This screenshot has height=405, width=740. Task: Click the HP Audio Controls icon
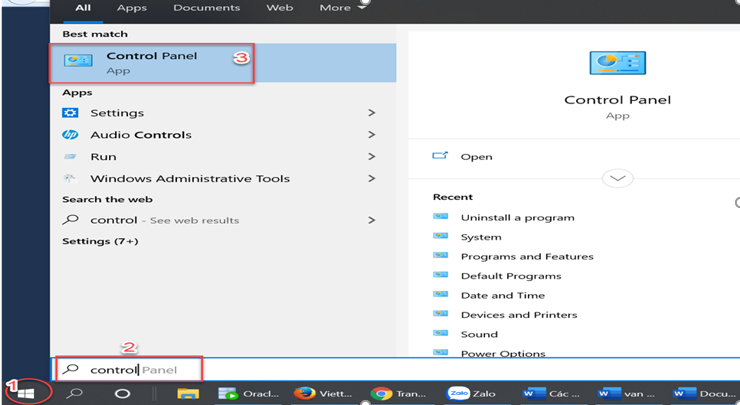70,135
